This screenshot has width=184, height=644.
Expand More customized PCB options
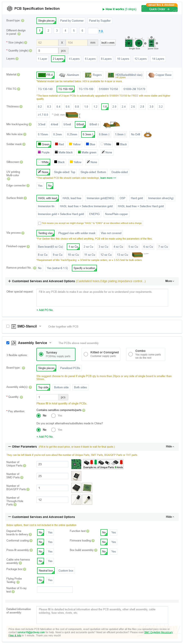tap(170, 281)
